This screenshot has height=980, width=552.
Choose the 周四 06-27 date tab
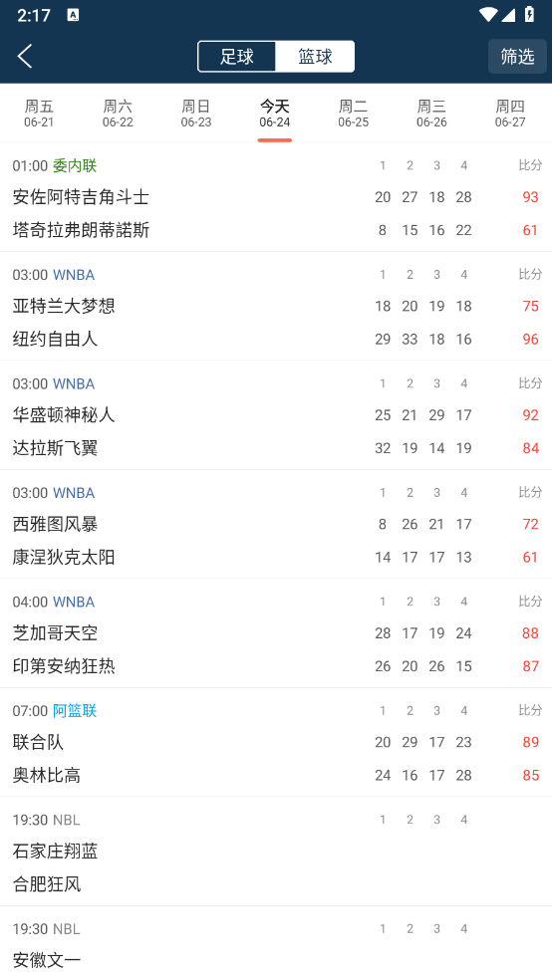click(x=510, y=114)
